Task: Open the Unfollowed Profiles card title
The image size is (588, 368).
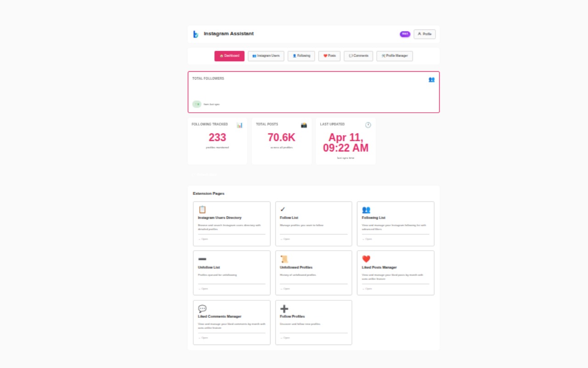Action: coord(296,267)
